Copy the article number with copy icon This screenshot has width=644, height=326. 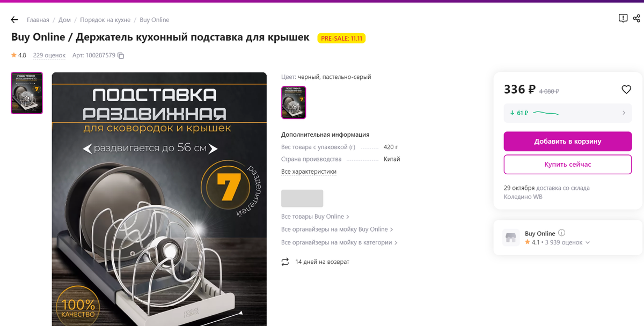[x=121, y=56]
